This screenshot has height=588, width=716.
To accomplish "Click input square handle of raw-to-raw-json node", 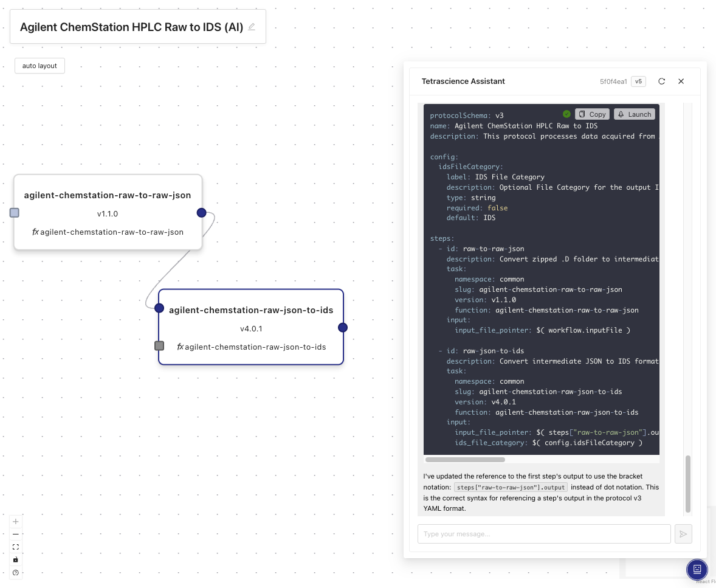I will (15, 212).
